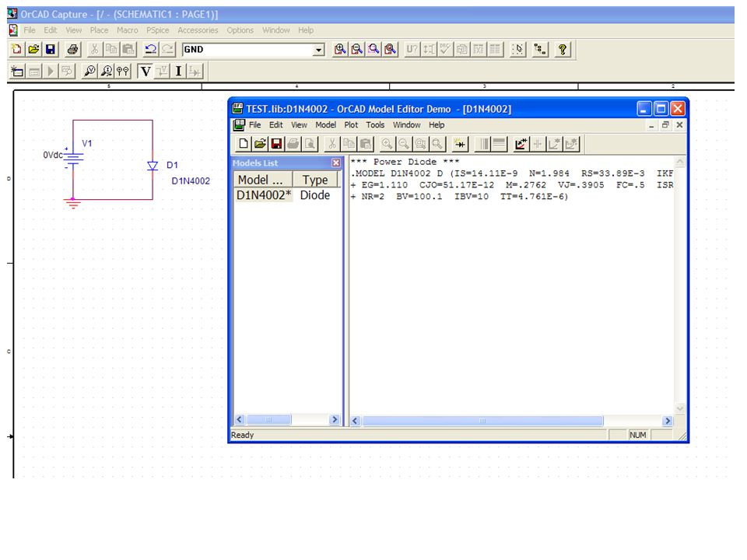
Task: Click left arrow of Models List scrollbar
Action: tap(240, 419)
